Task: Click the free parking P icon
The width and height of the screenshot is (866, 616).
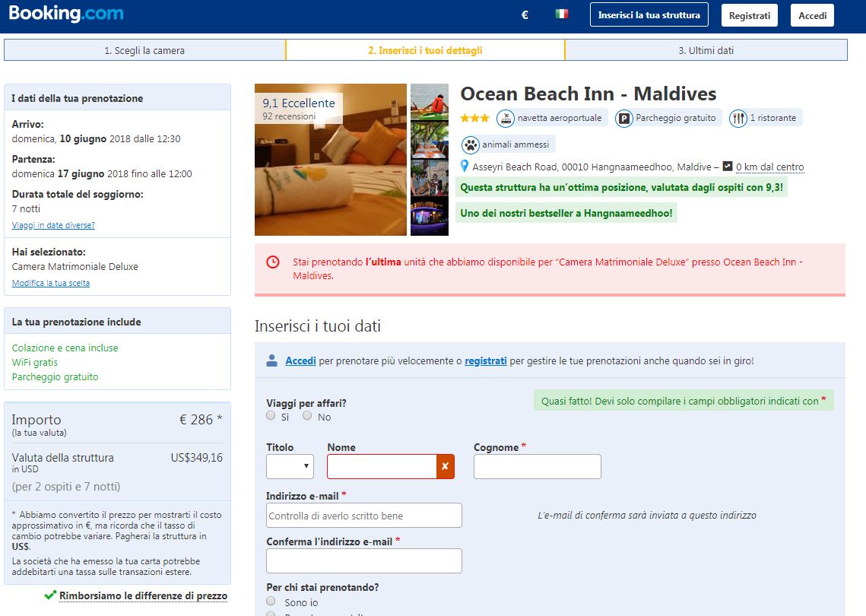Action: (x=623, y=118)
